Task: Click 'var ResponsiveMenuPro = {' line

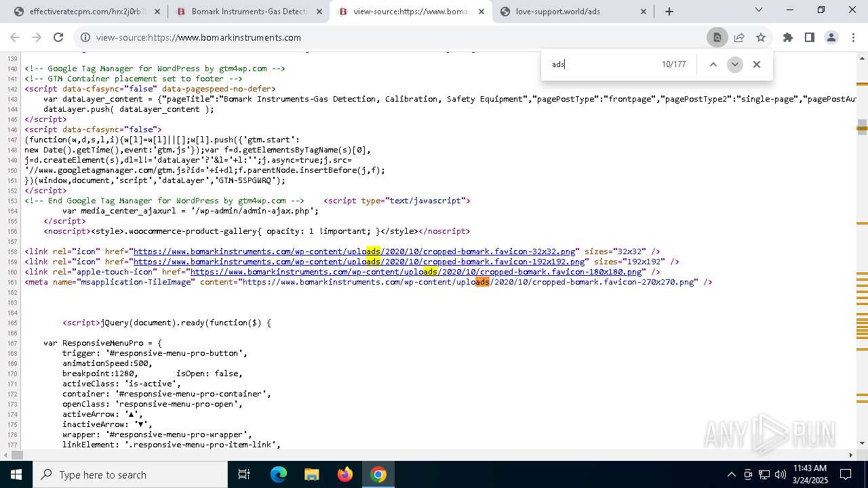Action: click(x=102, y=343)
